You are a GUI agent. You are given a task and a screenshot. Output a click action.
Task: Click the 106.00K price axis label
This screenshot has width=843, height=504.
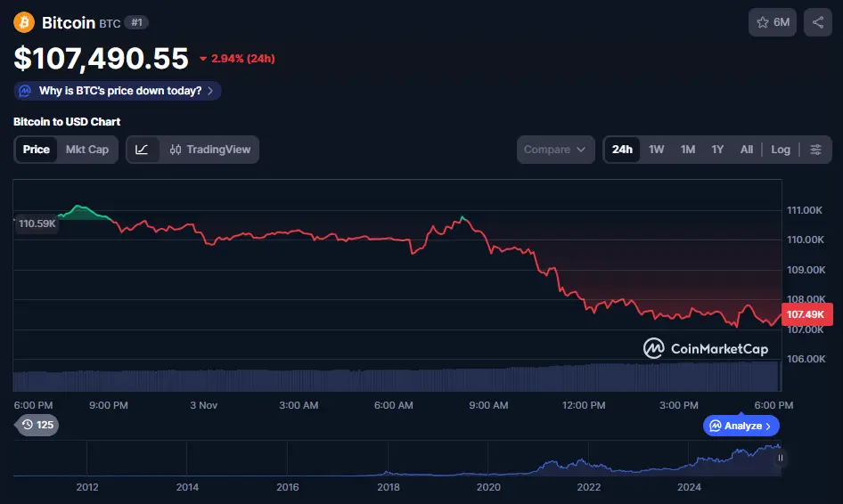806,358
